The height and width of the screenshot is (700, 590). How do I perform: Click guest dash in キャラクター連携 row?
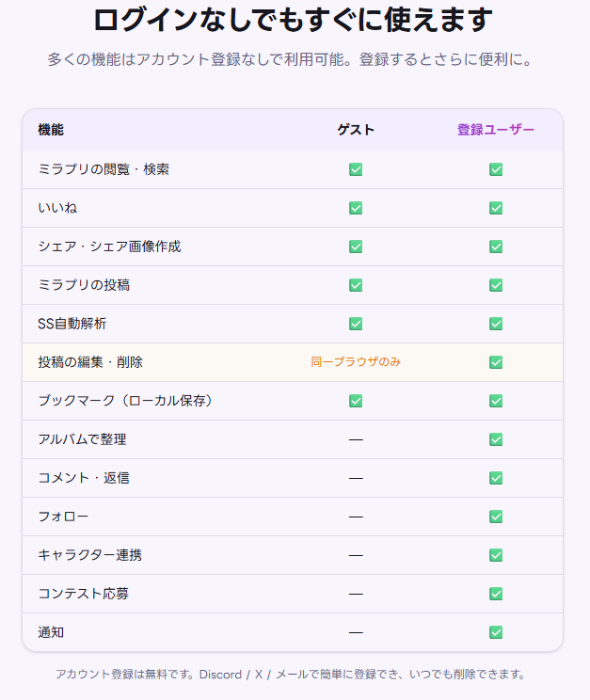click(356, 555)
